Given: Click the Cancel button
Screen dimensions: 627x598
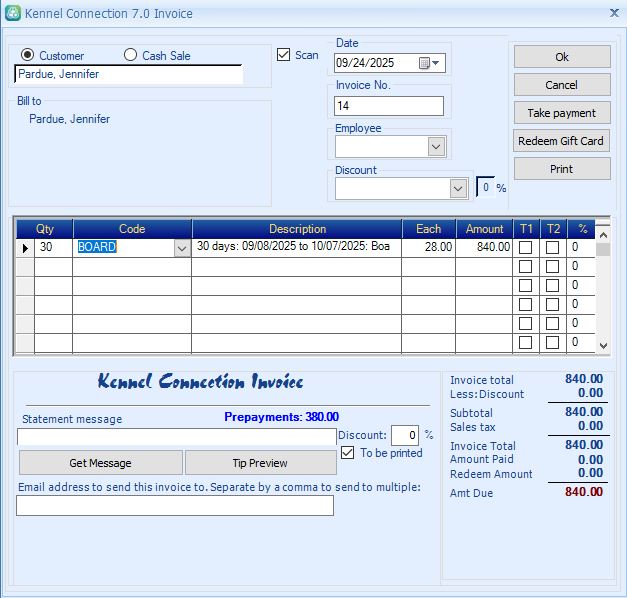Looking at the screenshot, I should [x=562, y=85].
